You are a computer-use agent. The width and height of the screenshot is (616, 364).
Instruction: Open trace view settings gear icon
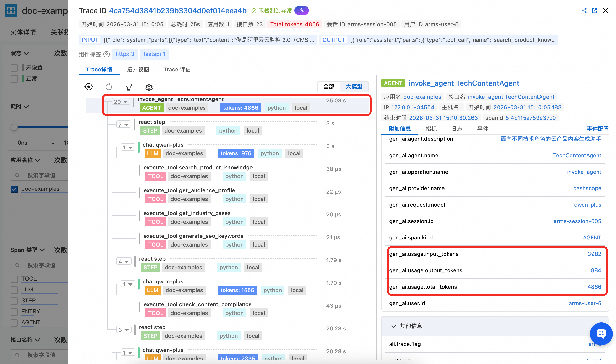click(x=149, y=87)
